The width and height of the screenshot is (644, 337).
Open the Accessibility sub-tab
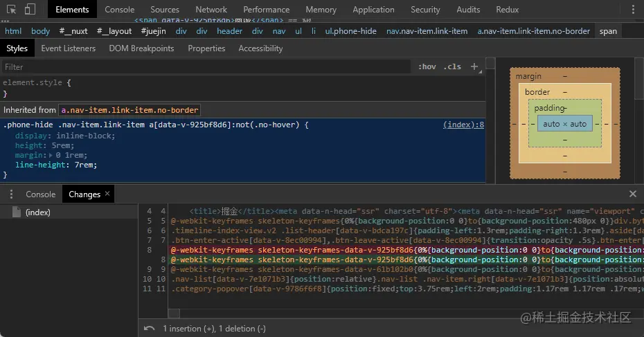coord(260,48)
